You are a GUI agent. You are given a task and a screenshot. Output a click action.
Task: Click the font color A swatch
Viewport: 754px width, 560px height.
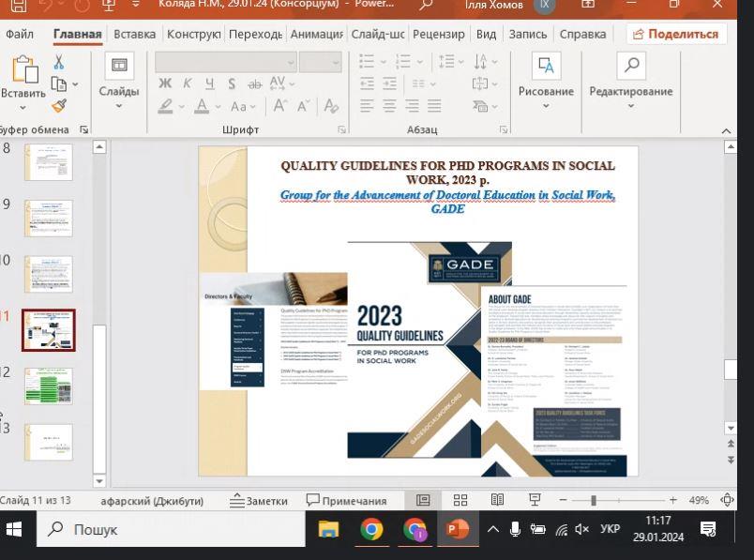(x=202, y=106)
